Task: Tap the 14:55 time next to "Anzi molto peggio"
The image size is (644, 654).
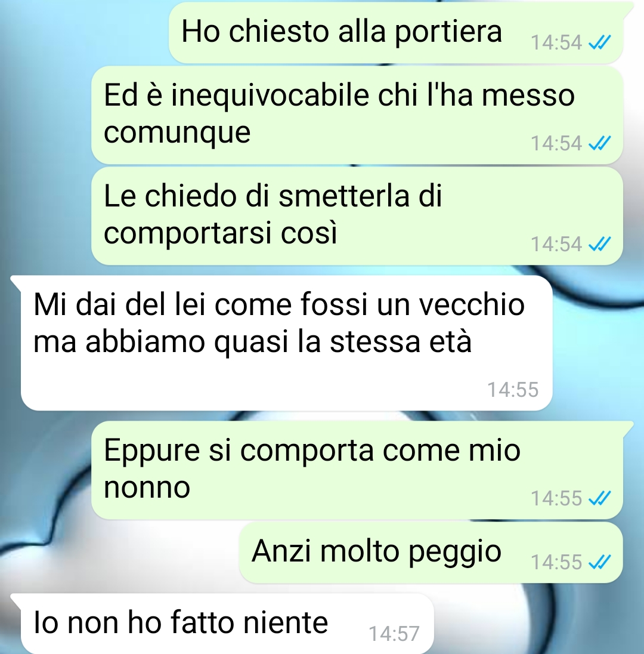Action: (x=556, y=562)
